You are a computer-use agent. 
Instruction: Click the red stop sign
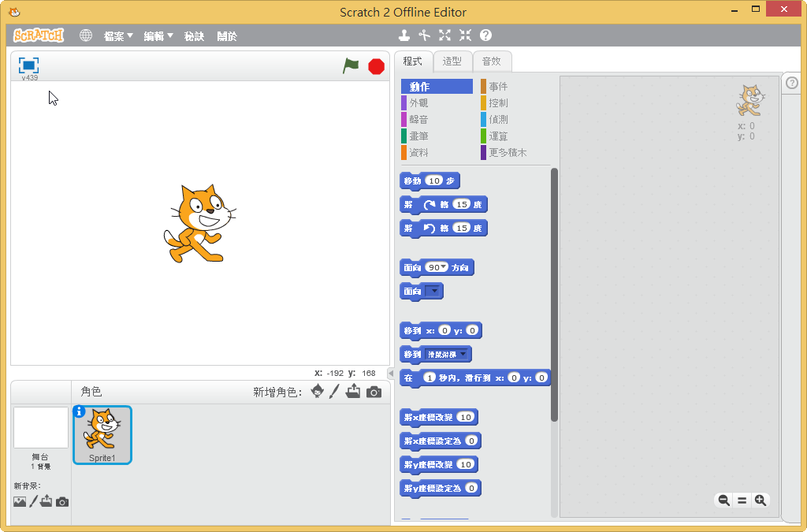(x=376, y=66)
